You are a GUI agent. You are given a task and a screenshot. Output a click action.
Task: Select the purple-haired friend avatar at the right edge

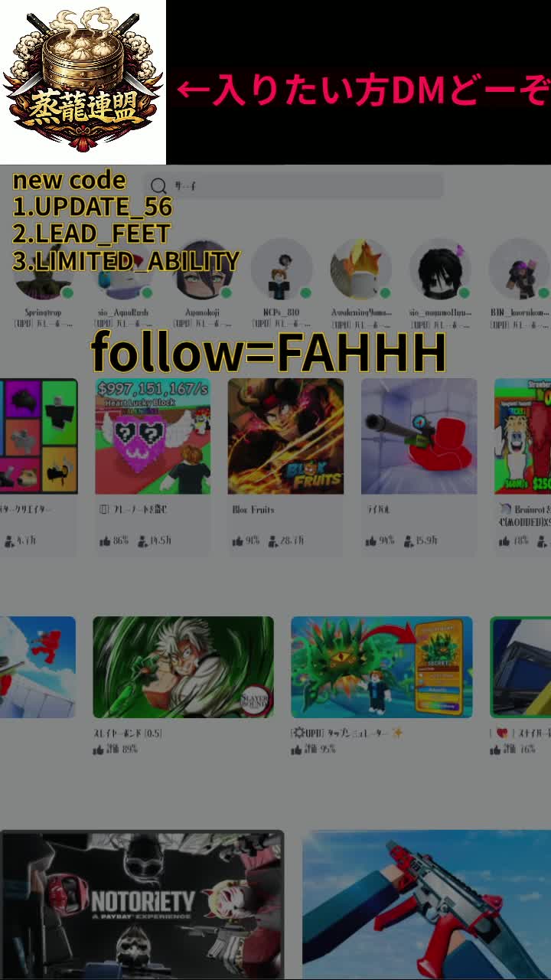(x=520, y=269)
